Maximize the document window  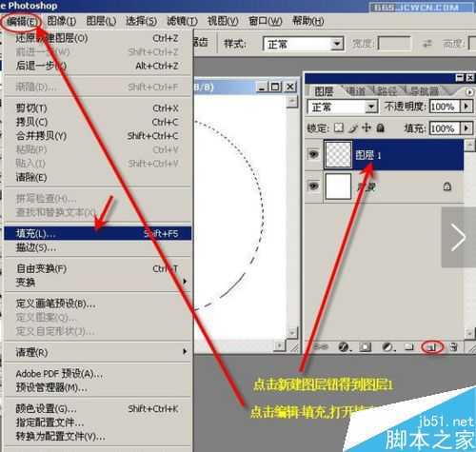coord(275,87)
